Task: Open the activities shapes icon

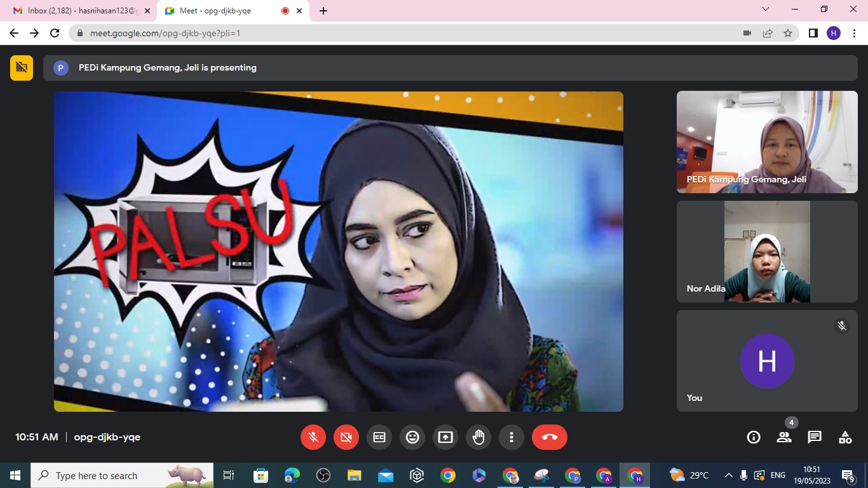Action: pyautogui.click(x=845, y=437)
